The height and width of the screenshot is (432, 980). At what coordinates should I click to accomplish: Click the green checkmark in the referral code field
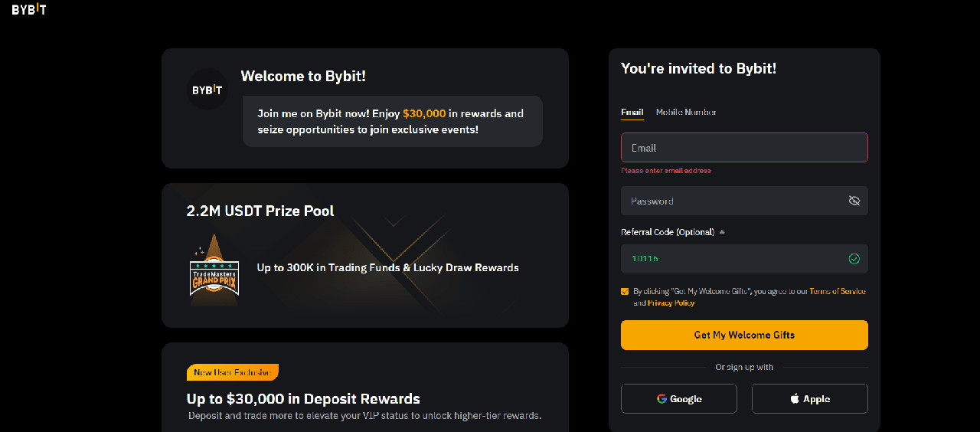[854, 259]
